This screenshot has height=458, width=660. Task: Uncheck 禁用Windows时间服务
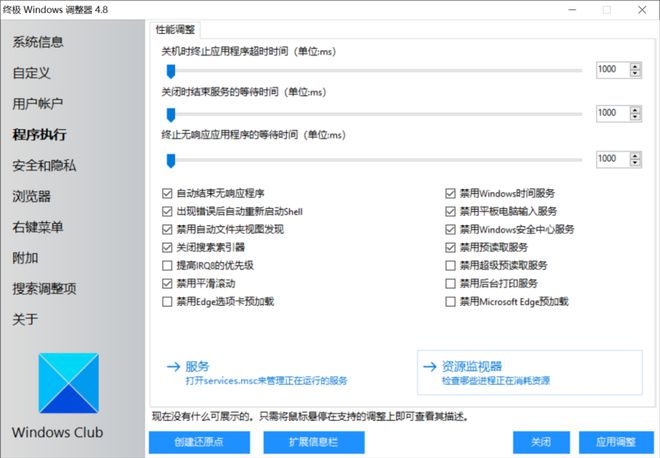(x=450, y=193)
